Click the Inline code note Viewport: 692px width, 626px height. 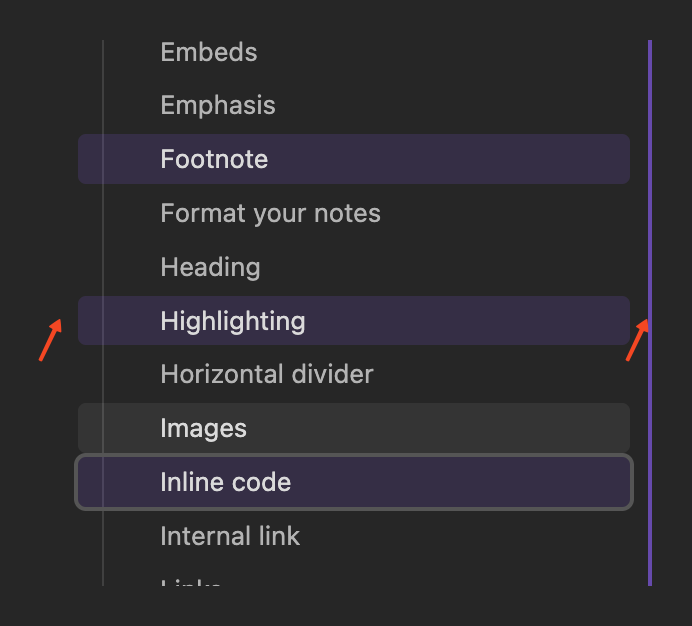pyautogui.click(x=225, y=482)
